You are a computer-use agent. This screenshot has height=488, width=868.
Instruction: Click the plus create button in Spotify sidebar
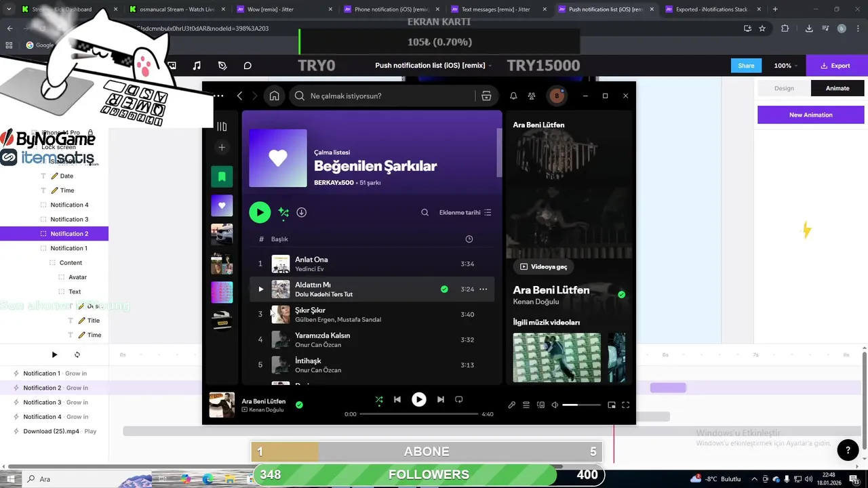coord(222,147)
